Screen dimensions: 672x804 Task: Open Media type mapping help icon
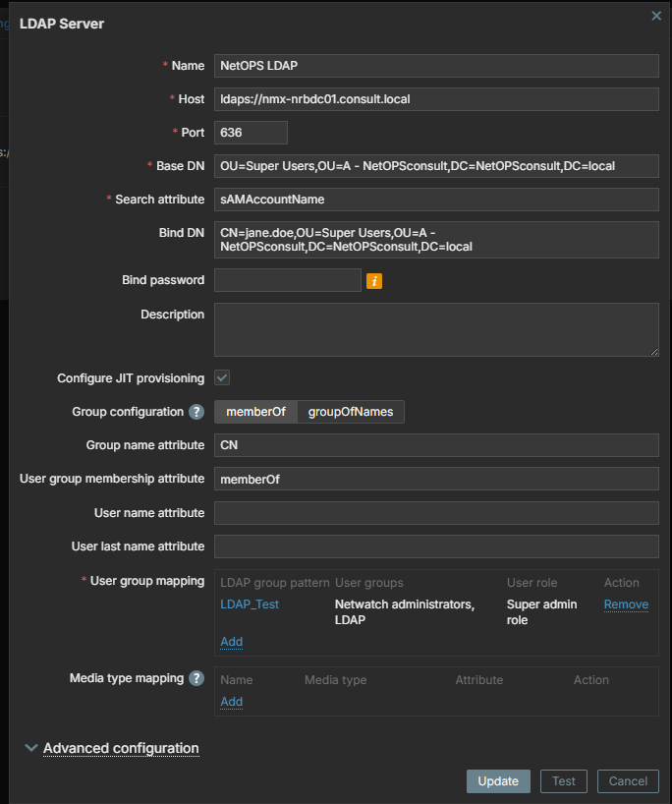point(196,678)
